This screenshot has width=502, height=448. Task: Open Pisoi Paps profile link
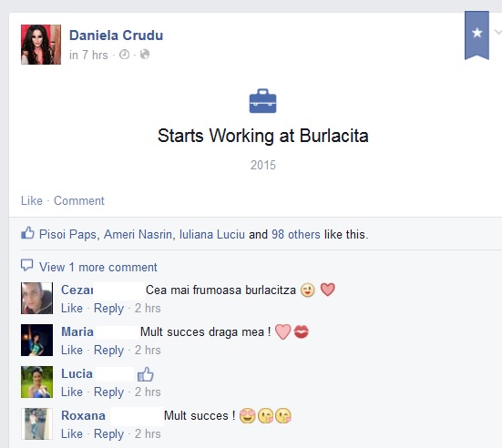(67, 235)
